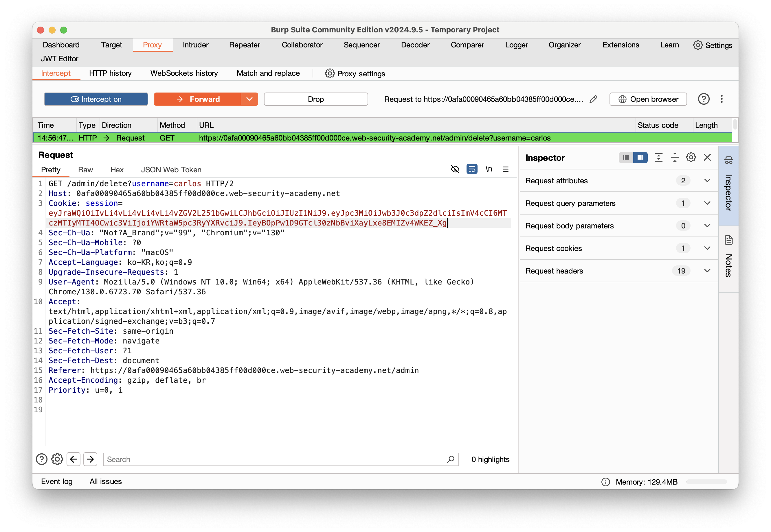Click the edit target pencil icon

coord(593,99)
